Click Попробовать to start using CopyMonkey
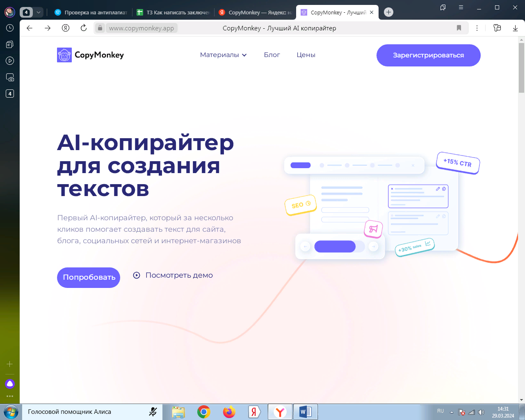 [88, 277]
